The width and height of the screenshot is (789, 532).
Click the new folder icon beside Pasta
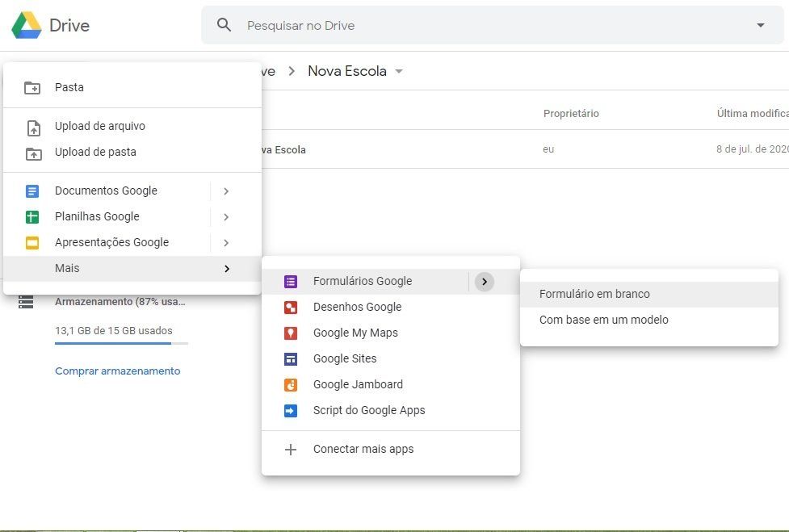pyautogui.click(x=33, y=87)
